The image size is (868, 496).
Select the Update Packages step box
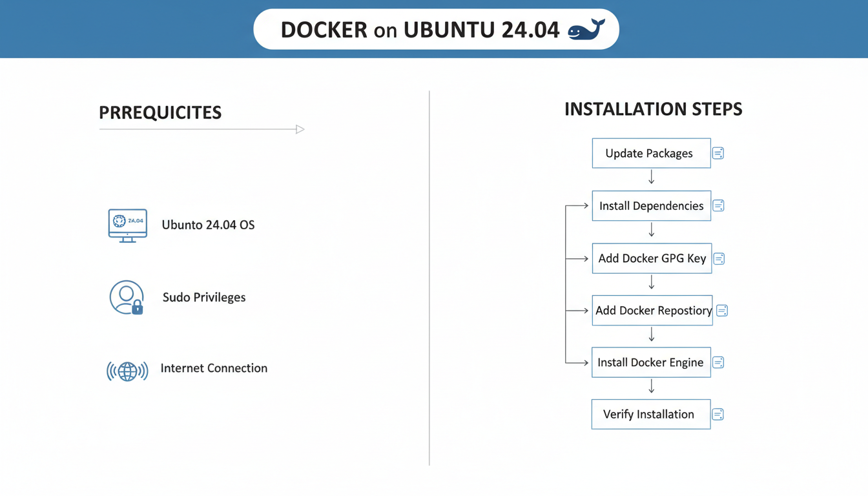point(651,153)
